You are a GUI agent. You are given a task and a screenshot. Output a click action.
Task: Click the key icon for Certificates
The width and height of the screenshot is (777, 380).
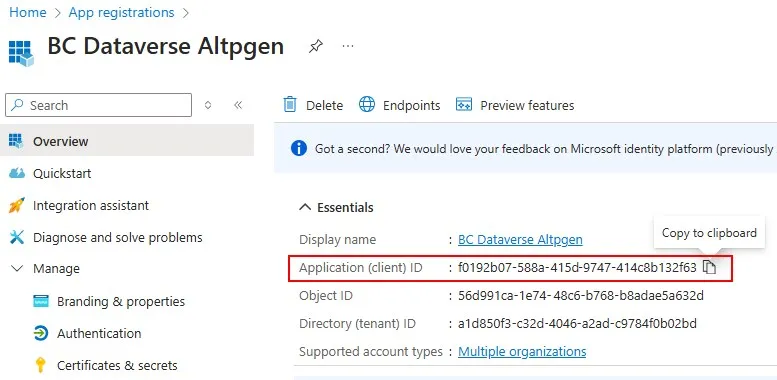[x=41, y=366]
